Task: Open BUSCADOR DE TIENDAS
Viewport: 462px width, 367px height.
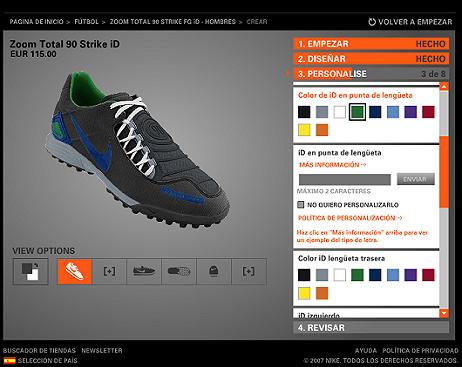Action: (39, 351)
